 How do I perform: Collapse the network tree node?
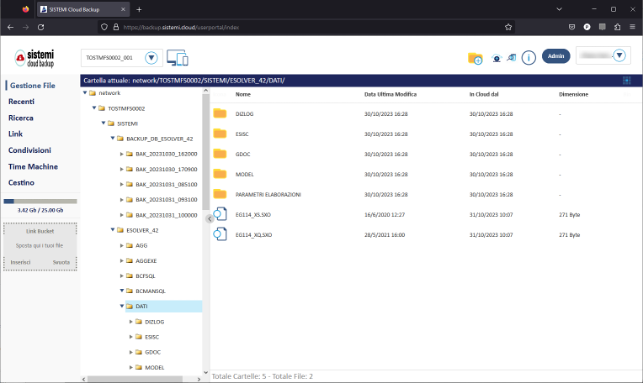click(85, 93)
